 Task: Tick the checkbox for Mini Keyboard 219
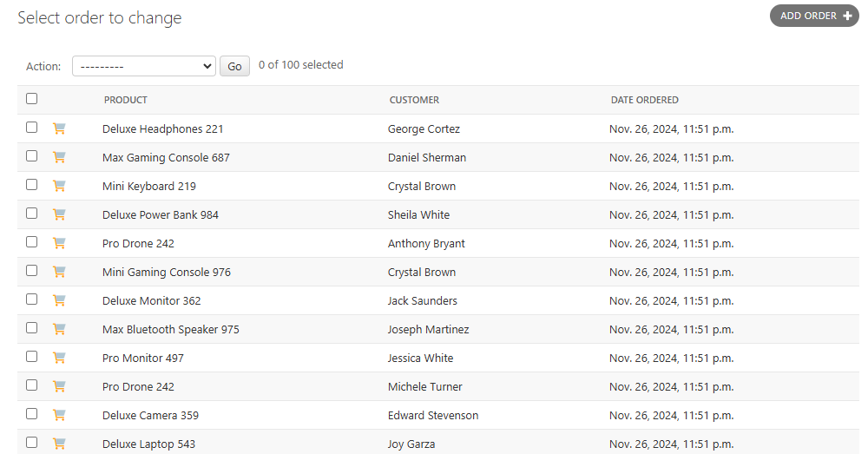click(32, 185)
